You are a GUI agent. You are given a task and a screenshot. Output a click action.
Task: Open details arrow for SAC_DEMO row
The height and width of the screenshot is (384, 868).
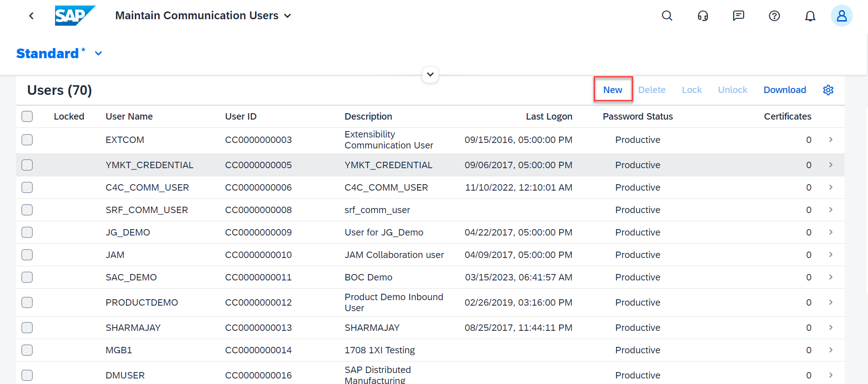coord(830,277)
